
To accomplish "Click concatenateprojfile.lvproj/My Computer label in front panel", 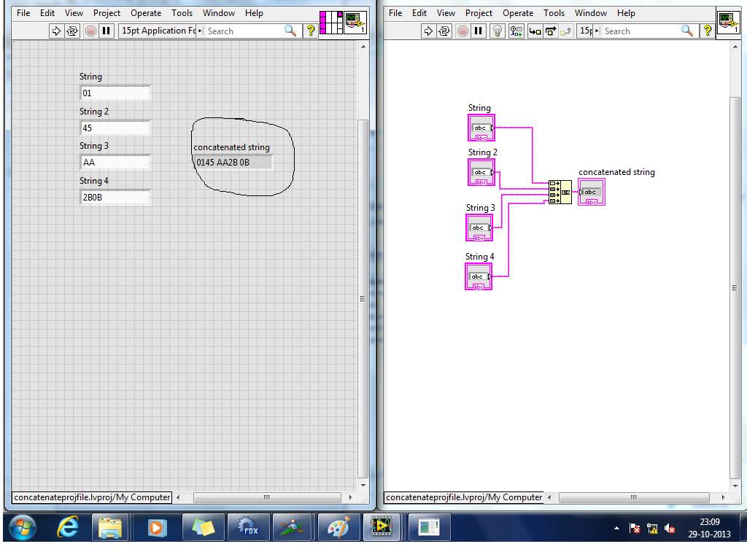I will [92, 497].
